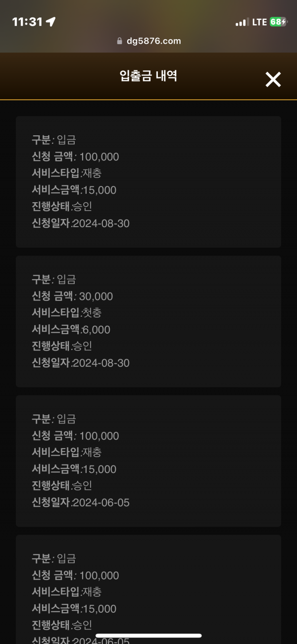Tap the cellular signal bars icon
Image resolution: width=297 pixels, height=644 pixels.
(x=242, y=22)
